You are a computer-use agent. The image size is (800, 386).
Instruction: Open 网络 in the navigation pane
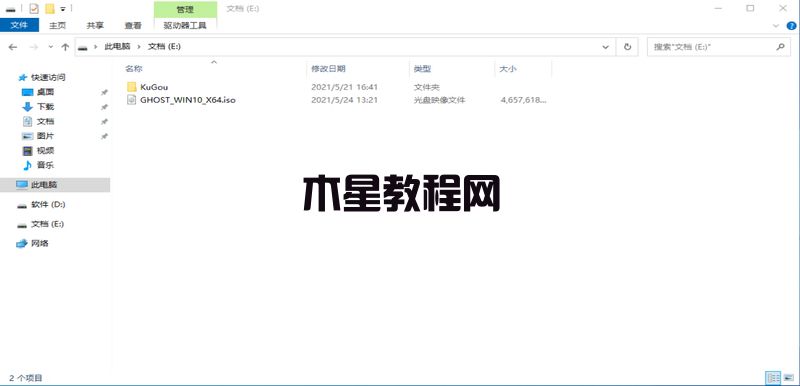point(40,244)
